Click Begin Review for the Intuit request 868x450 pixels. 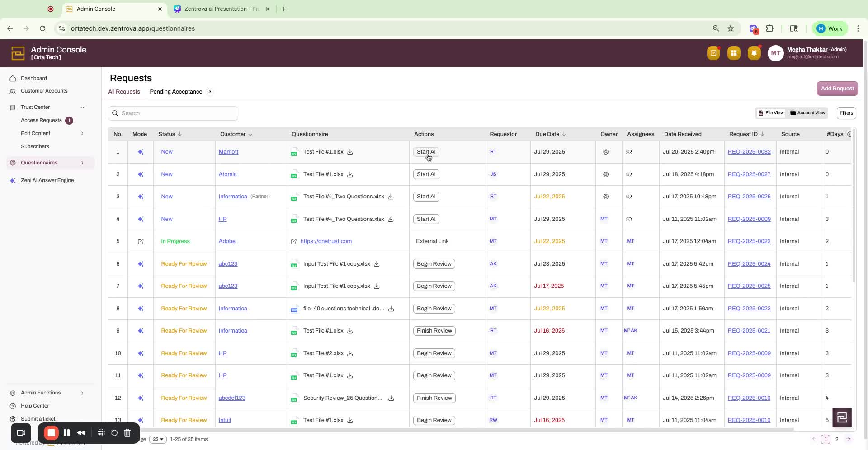pos(434,420)
